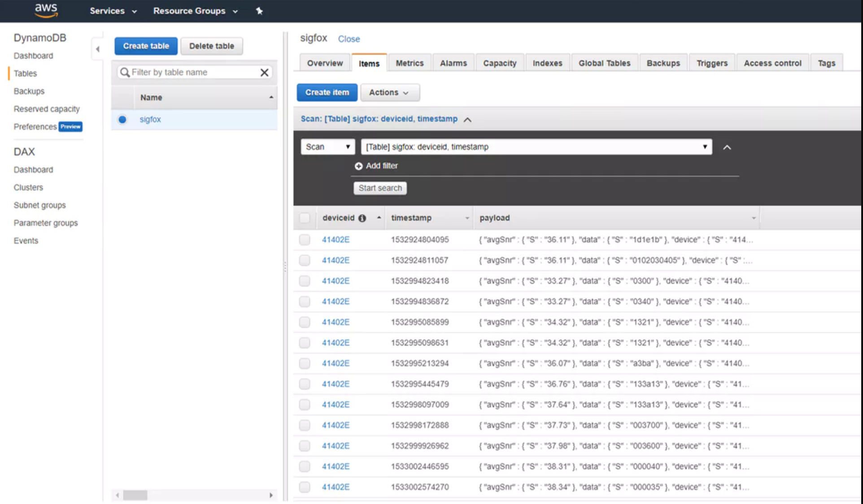This screenshot has height=504, width=863.
Task: Select the sigfox table radio button
Action: 122,119
